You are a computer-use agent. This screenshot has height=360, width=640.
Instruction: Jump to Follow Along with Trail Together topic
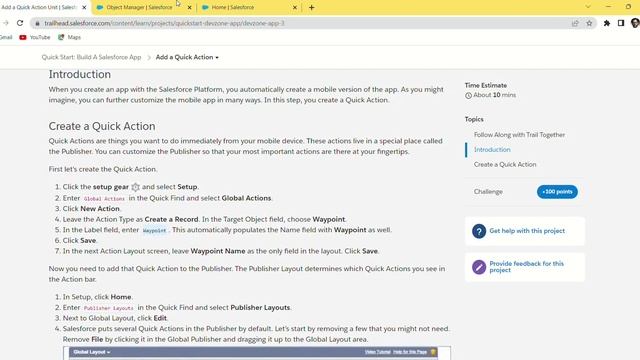click(x=519, y=135)
